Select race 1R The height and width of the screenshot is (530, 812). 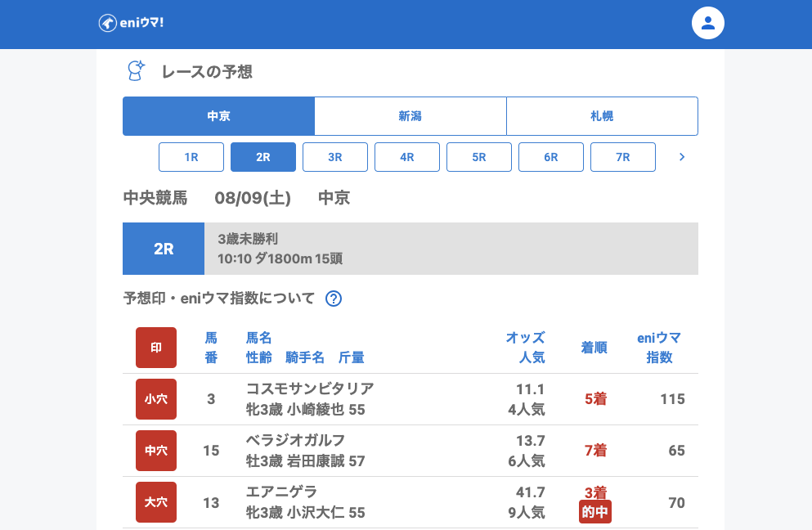click(191, 157)
